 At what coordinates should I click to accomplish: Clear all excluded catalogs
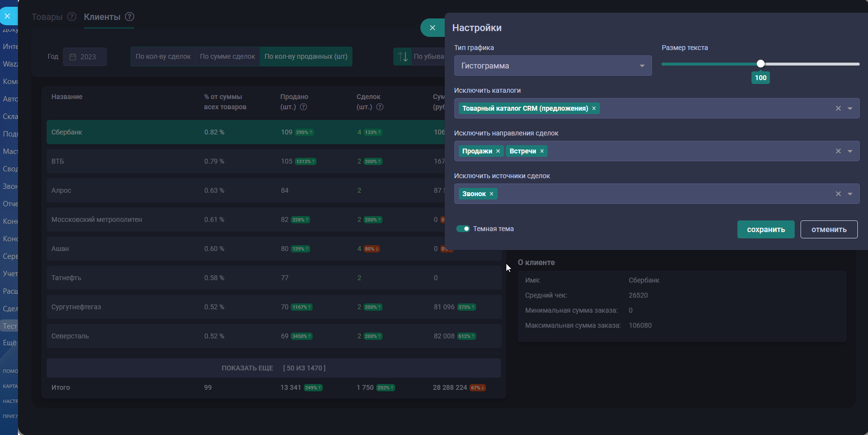tap(838, 108)
